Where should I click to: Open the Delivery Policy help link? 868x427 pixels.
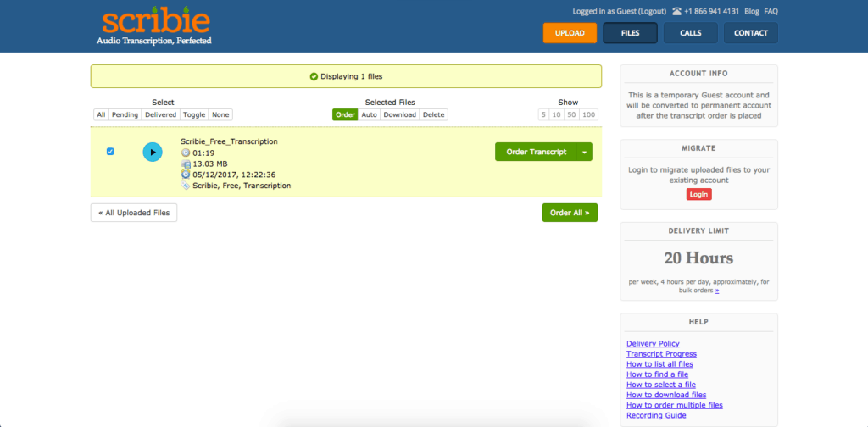click(653, 343)
